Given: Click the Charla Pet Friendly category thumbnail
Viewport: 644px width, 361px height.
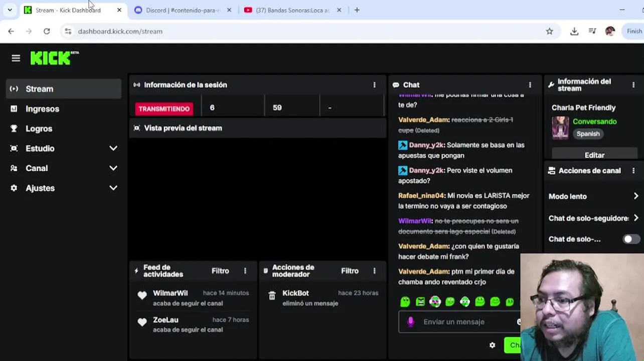Looking at the screenshot, I should click(x=560, y=127).
